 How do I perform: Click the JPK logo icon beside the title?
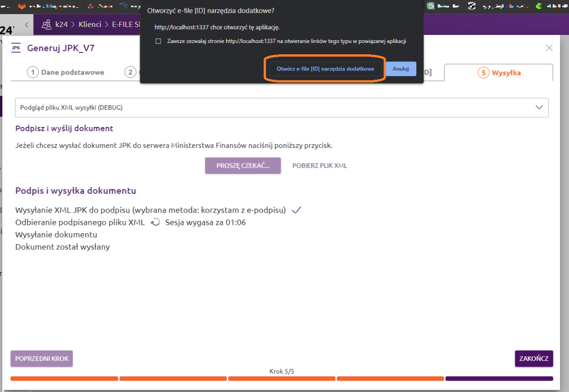pos(16,48)
